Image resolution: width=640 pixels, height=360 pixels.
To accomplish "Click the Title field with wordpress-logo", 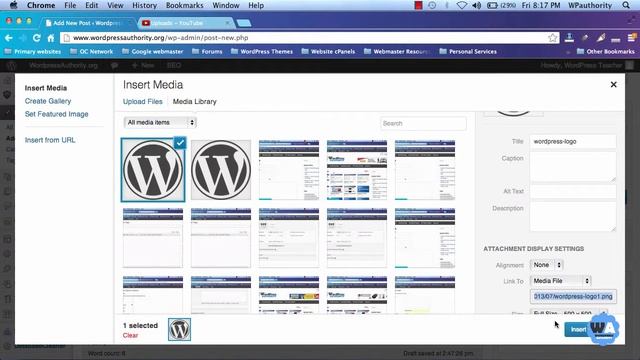I will click(x=573, y=142).
